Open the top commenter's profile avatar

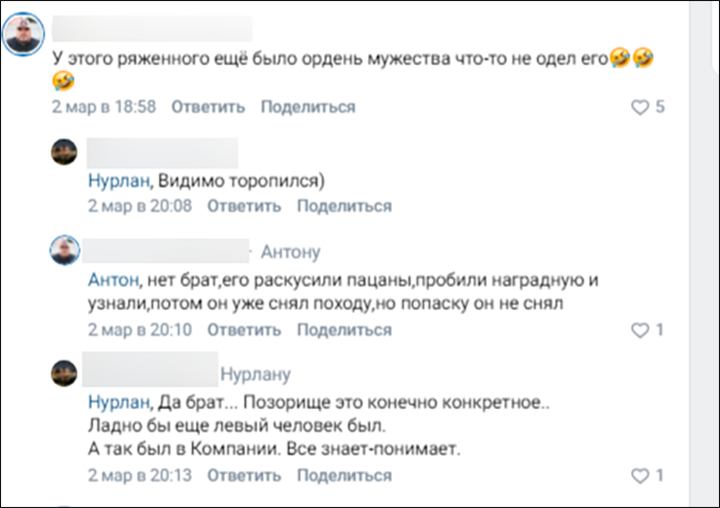(22, 40)
